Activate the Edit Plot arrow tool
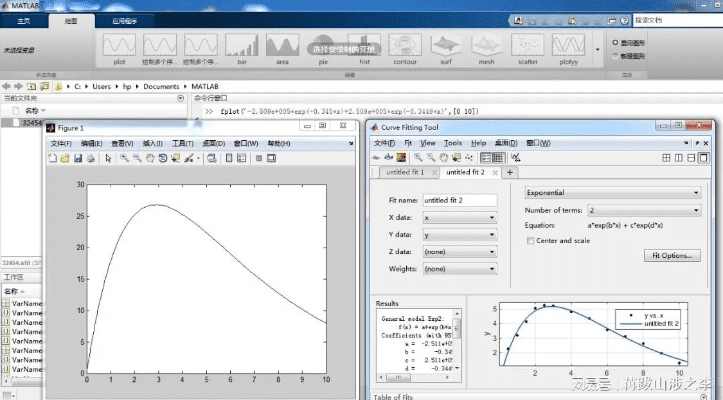 108,158
